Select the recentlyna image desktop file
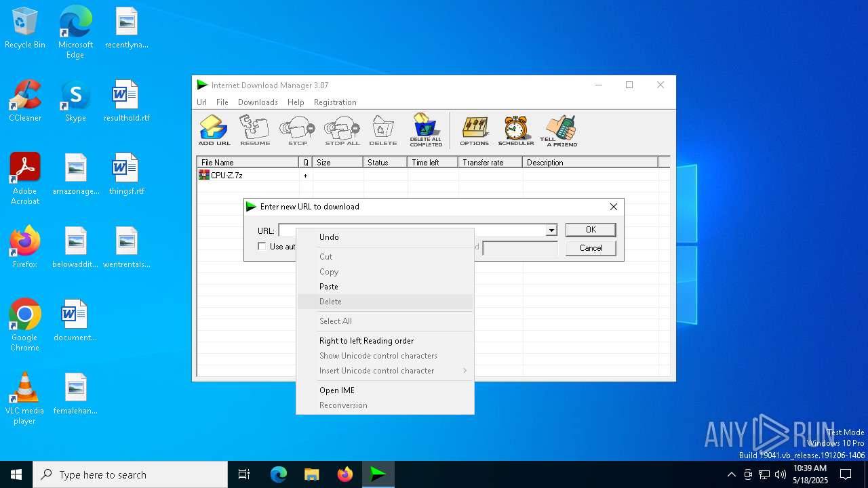 click(x=127, y=28)
